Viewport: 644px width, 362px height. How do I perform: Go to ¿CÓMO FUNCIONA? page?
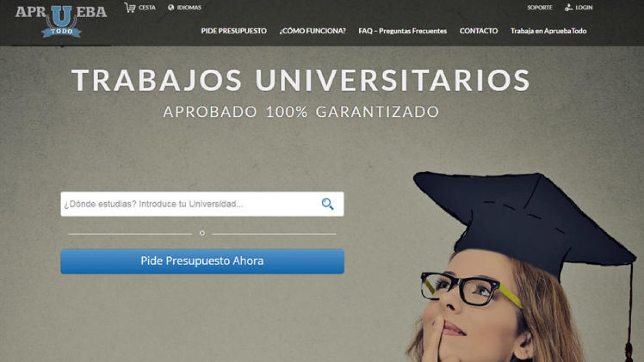[312, 31]
